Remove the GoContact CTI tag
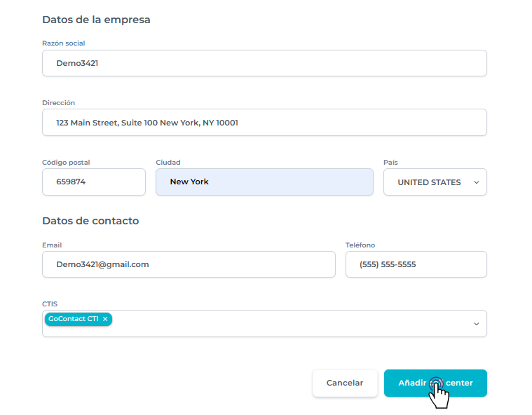 (105, 319)
